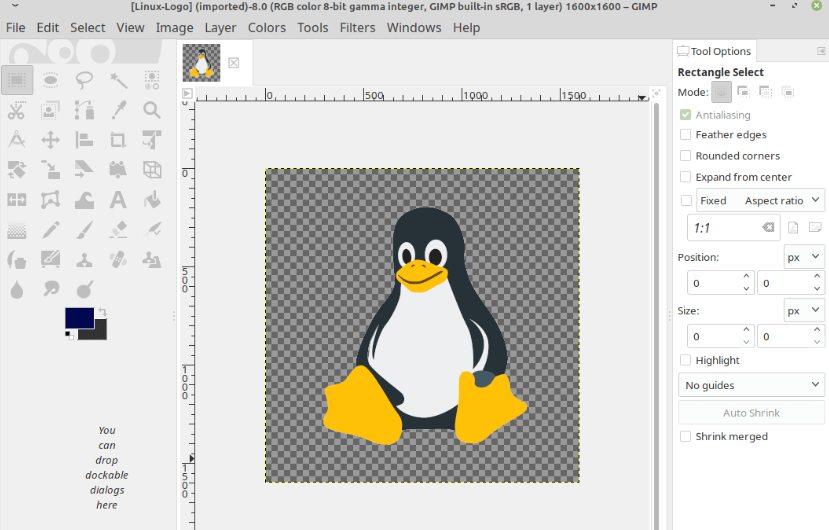Viewport: 829px width, 530px height.
Task: Activate the Foreground Select tool
Action: (51, 111)
